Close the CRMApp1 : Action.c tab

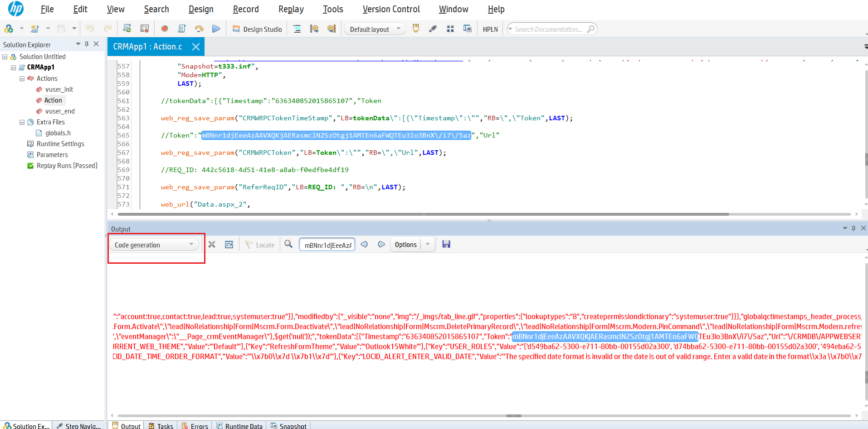tap(196, 47)
